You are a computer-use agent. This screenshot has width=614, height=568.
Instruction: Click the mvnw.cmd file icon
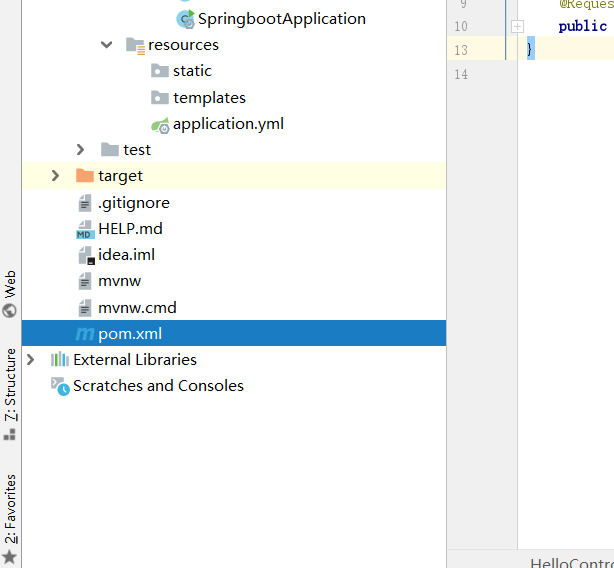pos(85,308)
